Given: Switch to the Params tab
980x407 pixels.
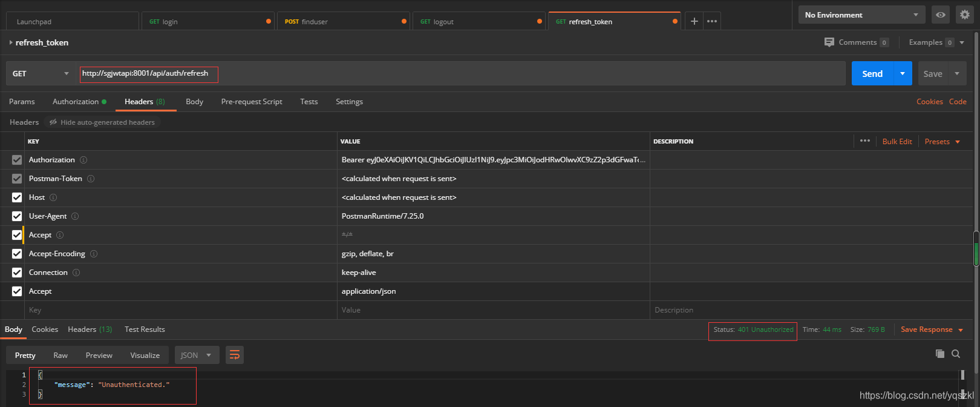Looking at the screenshot, I should [22, 102].
